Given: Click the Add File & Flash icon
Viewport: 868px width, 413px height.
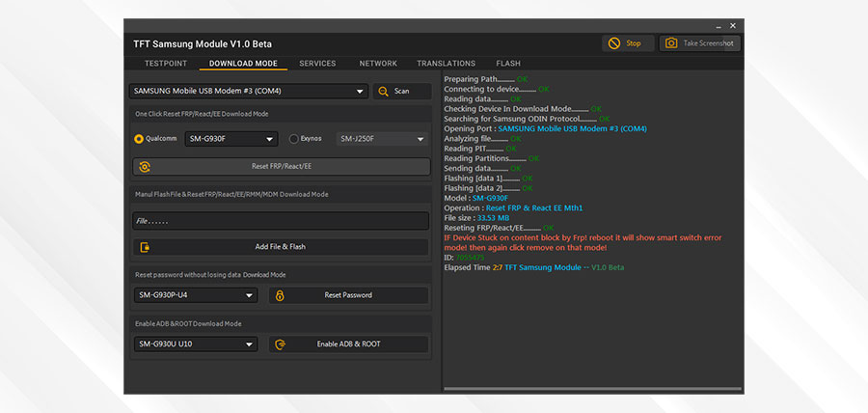Looking at the screenshot, I should pyautogui.click(x=145, y=247).
